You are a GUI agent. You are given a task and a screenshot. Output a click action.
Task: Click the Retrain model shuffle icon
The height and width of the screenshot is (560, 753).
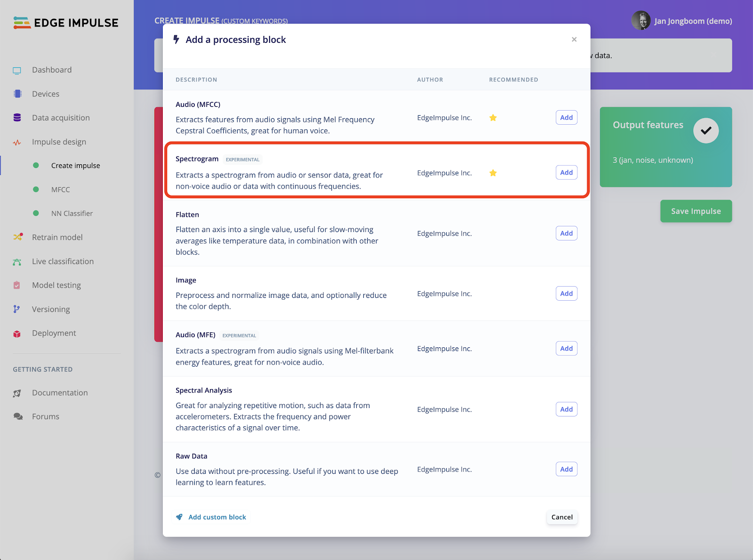click(18, 237)
